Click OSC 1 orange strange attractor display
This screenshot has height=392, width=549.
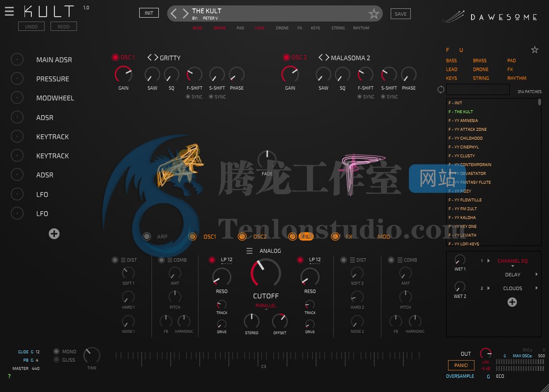coord(181,165)
